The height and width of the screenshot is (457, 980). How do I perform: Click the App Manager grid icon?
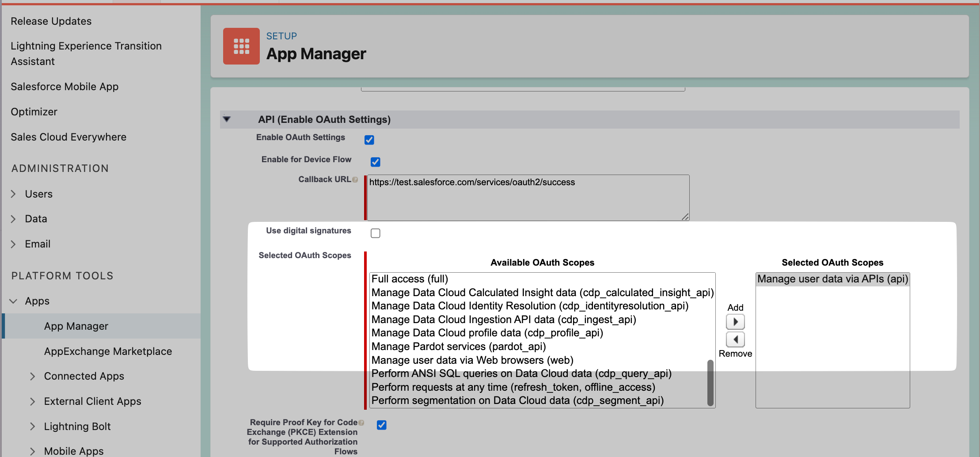pos(241,46)
